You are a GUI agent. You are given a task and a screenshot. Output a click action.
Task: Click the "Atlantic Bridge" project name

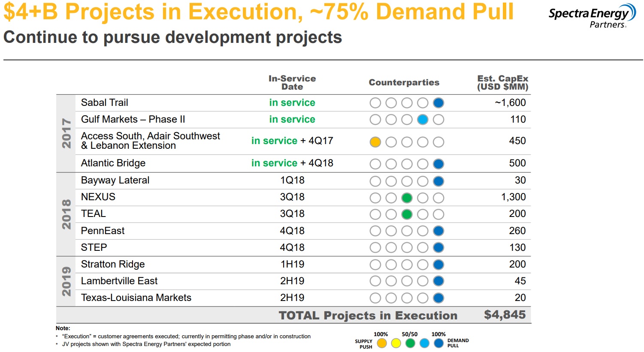(113, 163)
